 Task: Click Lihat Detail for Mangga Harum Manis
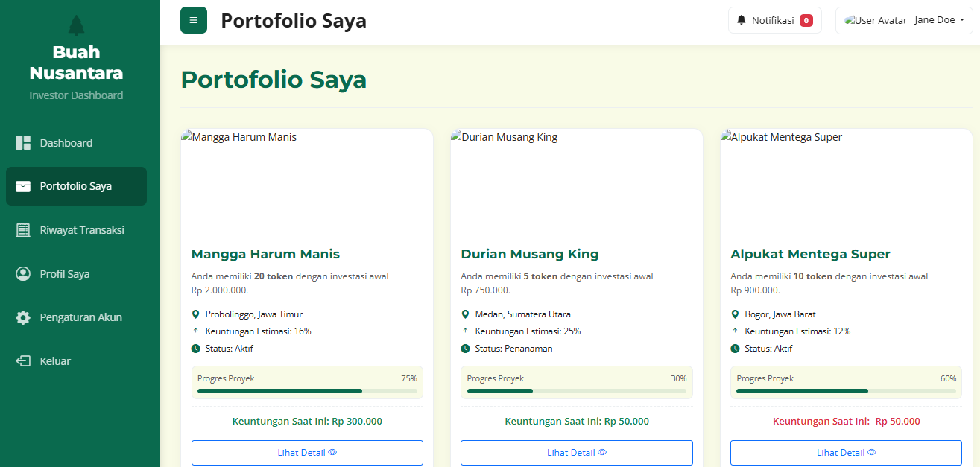307,453
